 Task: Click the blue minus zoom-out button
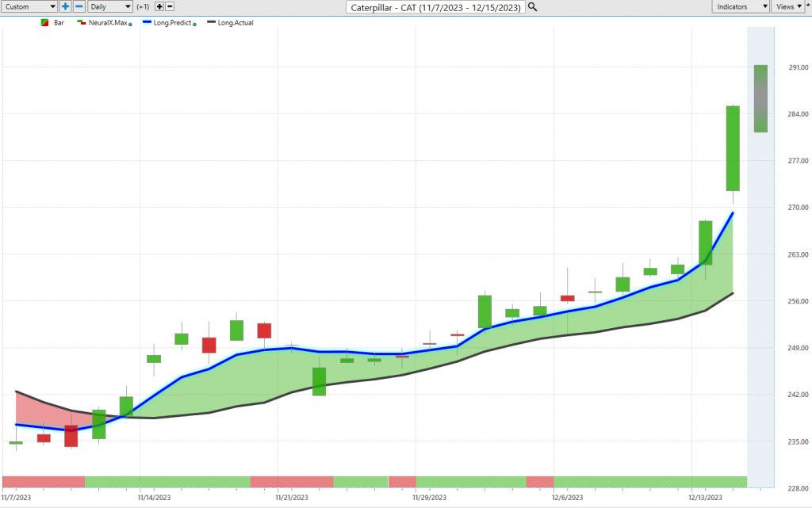(79, 6)
